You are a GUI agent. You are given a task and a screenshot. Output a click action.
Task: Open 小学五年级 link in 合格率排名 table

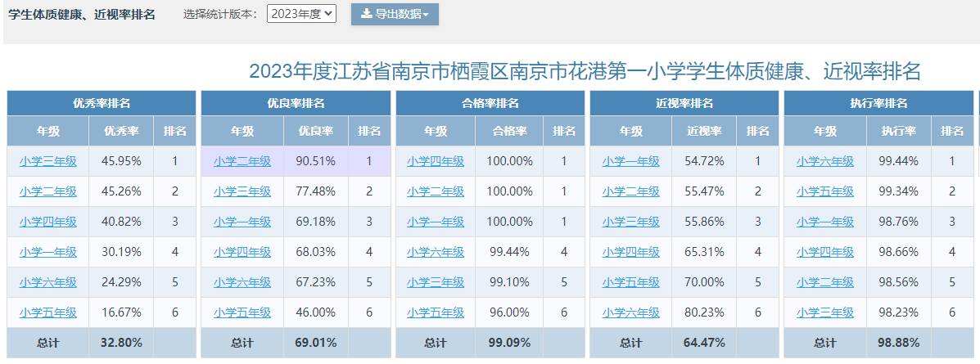pos(436,312)
